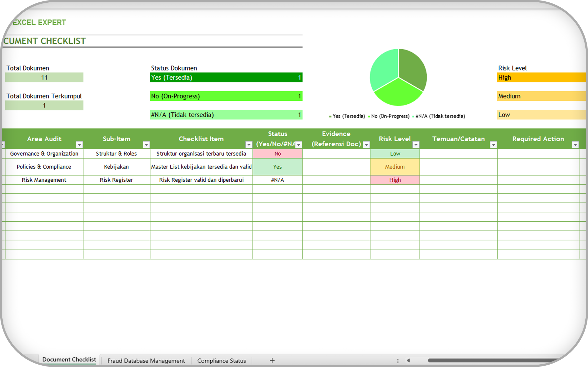Screen dimensions: 588x367
Task: Add a new sheet with plus icon
Action: tap(272, 360)
